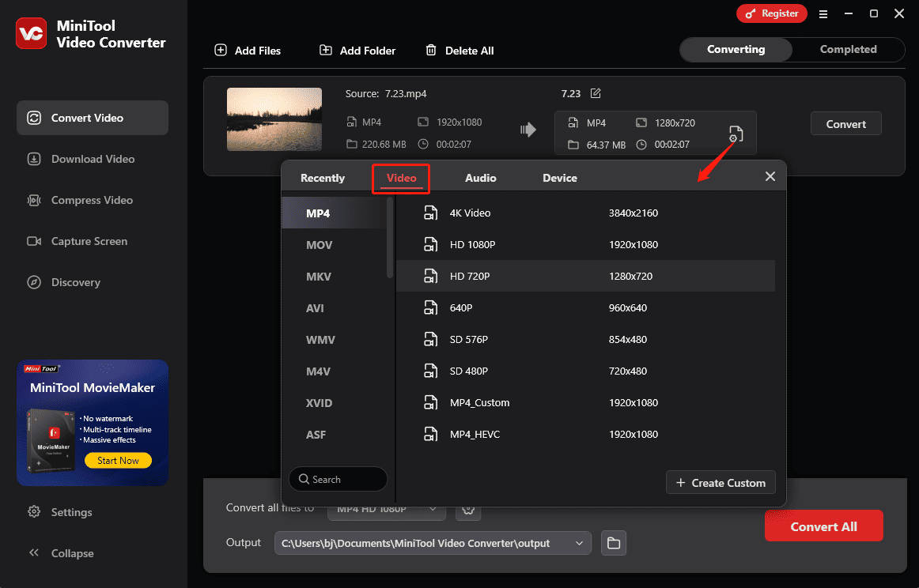Click Add Folder

357,51
